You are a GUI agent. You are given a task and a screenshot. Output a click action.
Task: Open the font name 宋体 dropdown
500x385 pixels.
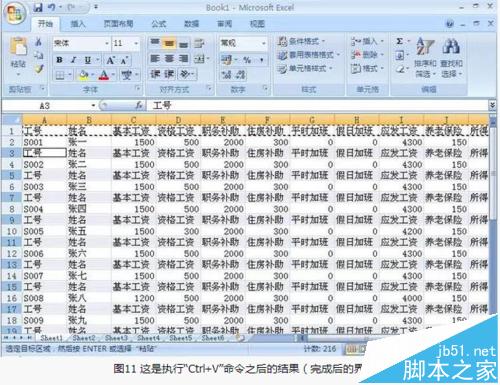pos(107,43)
